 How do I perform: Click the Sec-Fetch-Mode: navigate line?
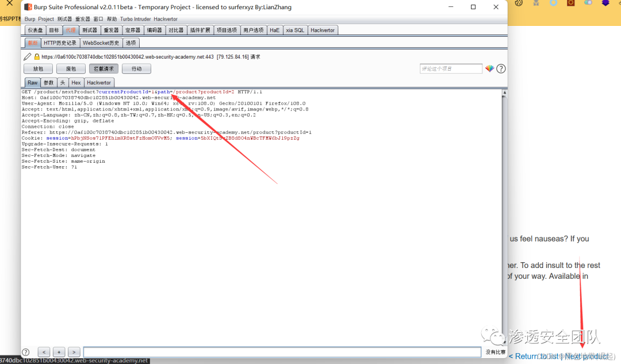point(59,155)
